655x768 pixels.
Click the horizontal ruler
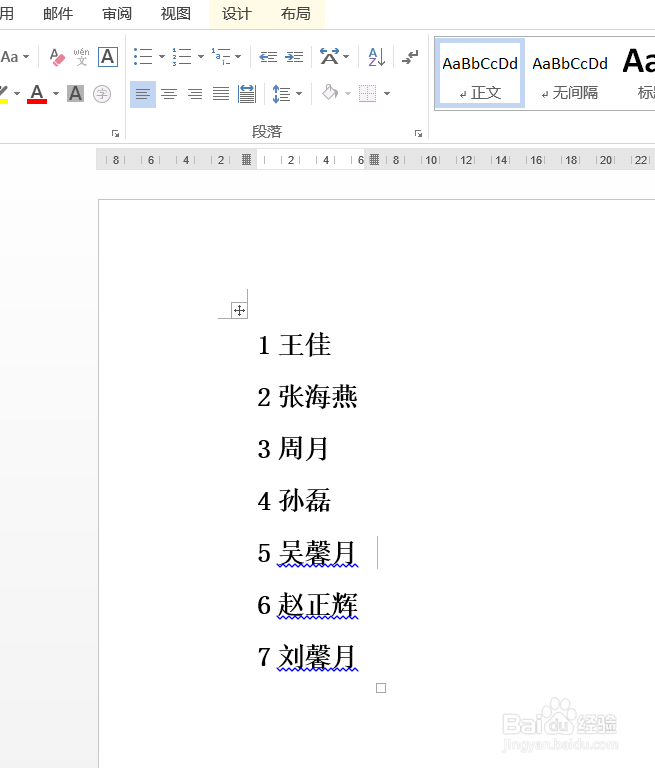[x=375, y=160]
